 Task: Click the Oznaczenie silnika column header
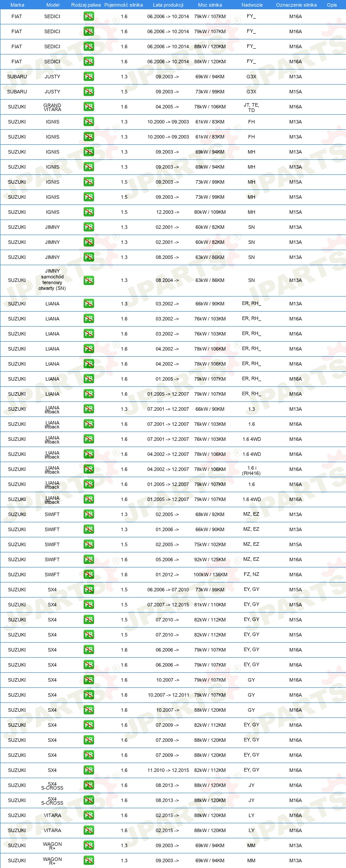[x=296, y=5]
